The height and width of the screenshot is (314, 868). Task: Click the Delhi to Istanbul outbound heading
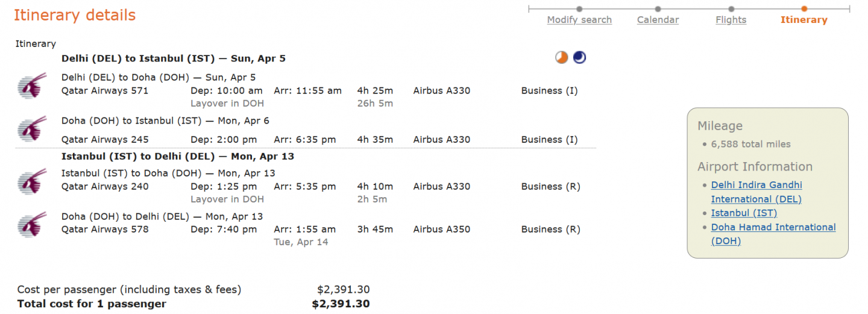(174, 58)
